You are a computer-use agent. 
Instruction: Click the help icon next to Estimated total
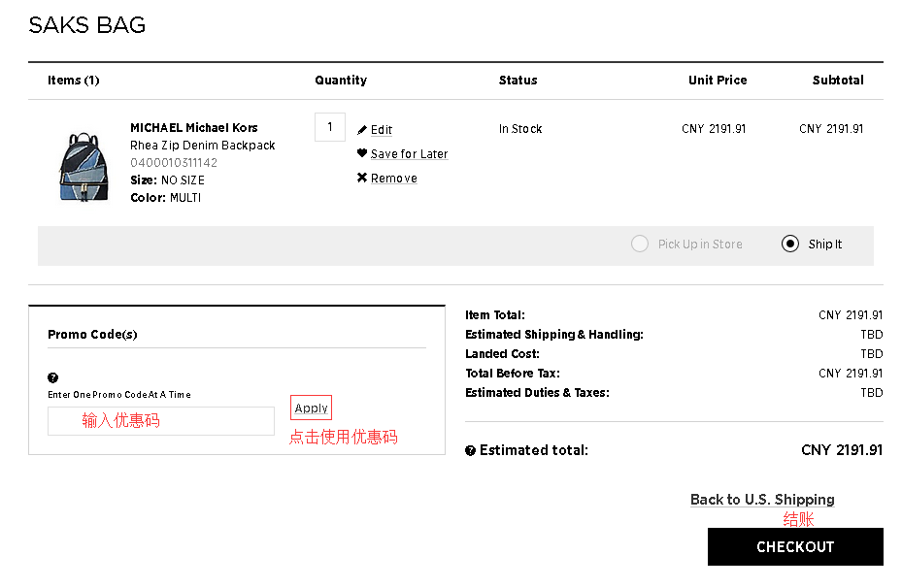(470, 451)
